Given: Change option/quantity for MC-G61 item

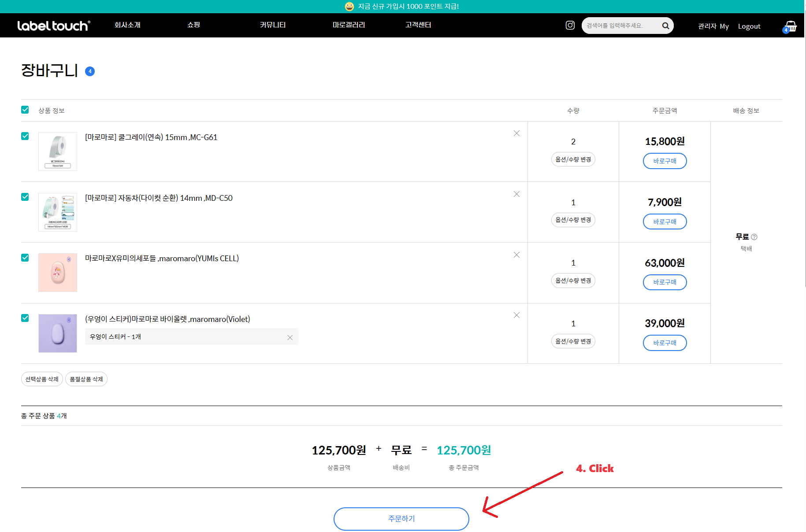Looking at the screenshot, I should pyautogui.click(x=573, y=159).
